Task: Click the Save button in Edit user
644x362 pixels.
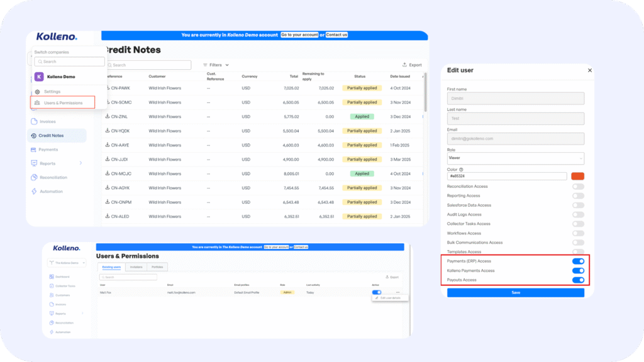Action: pyautogui.click(x=515, y=292)
